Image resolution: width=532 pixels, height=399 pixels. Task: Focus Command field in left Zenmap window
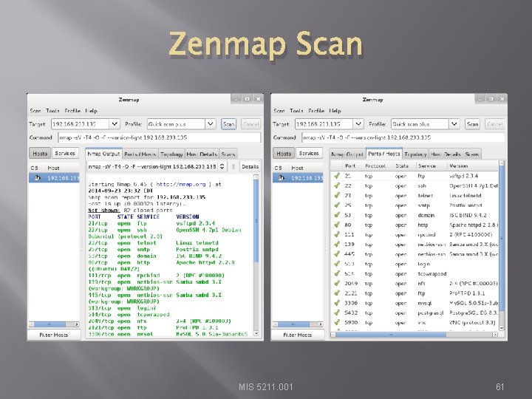tap(160, 137)
